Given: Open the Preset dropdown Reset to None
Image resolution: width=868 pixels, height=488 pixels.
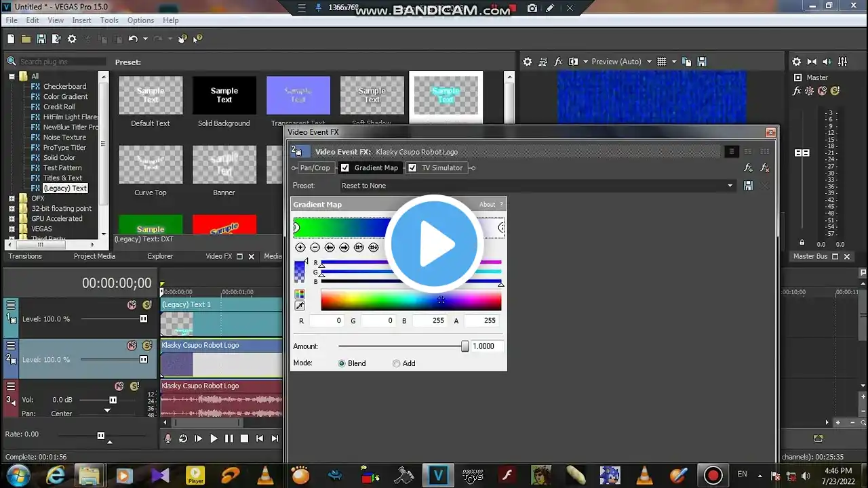Looking at the screenshot, I should click(x=537, y=186).
